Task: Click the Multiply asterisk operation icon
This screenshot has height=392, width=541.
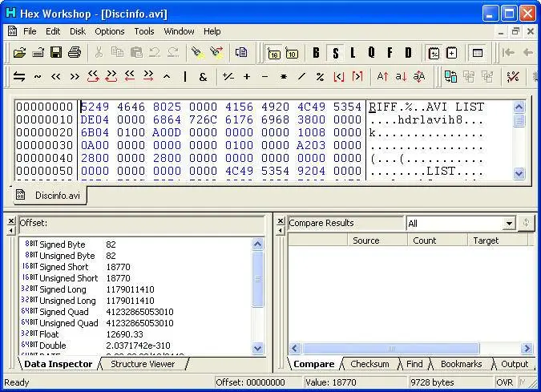Action: point(284,77)
